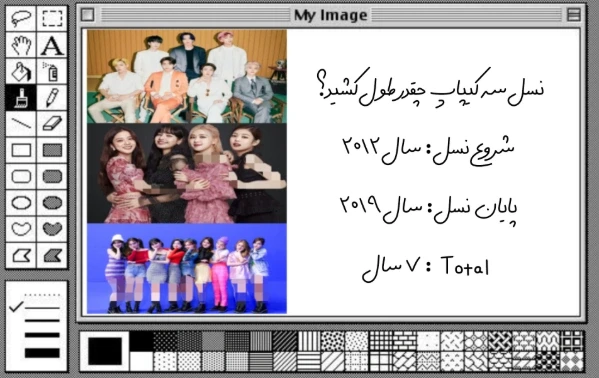The width and height of the screenshot is (599, 378).
Task: Select the thinnest checked solid line width
Action: (42, 307)
